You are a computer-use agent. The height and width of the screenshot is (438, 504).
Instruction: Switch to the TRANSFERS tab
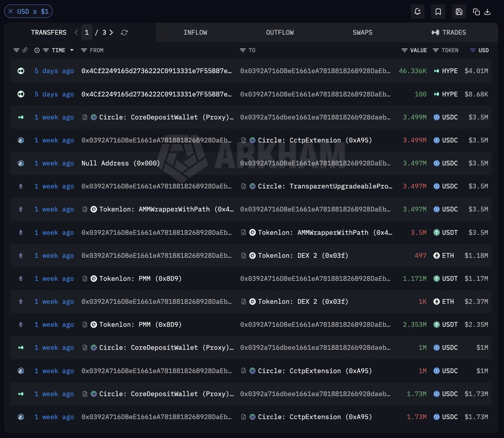point(49,32)
